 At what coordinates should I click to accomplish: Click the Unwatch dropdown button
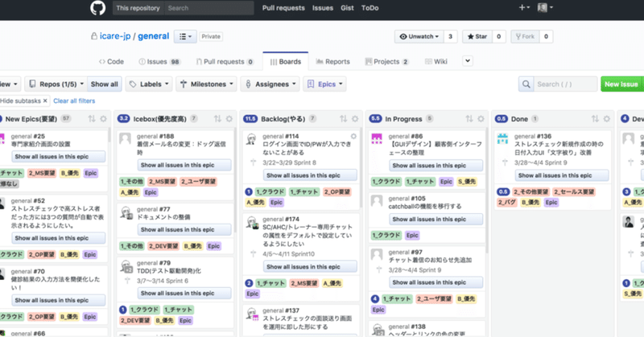coord(419,36)
